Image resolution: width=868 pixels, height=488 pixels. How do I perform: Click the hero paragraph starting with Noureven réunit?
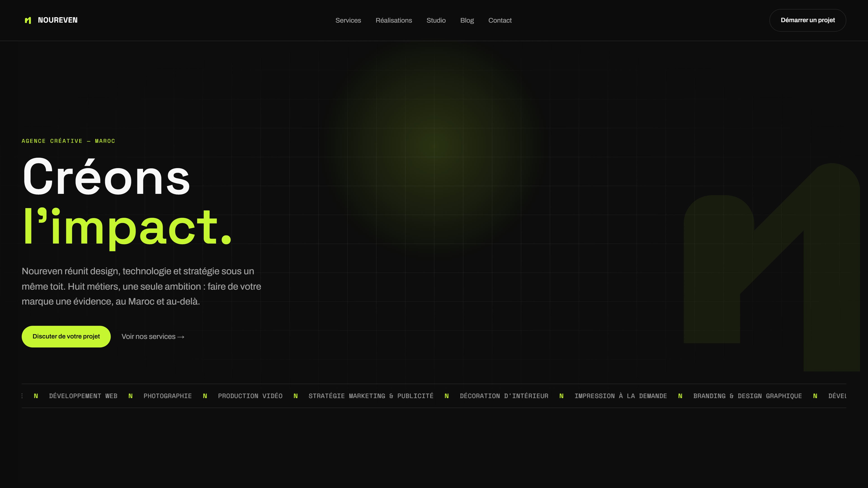[142, 286]
